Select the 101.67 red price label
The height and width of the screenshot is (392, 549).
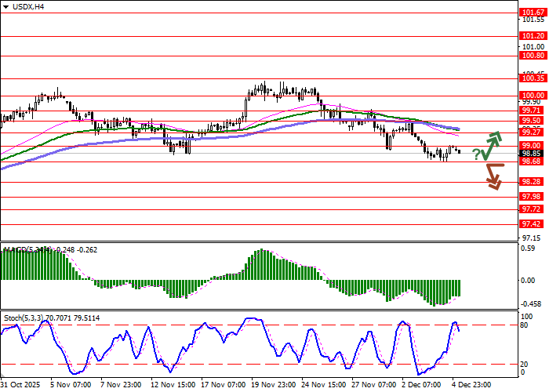point(533,13)
